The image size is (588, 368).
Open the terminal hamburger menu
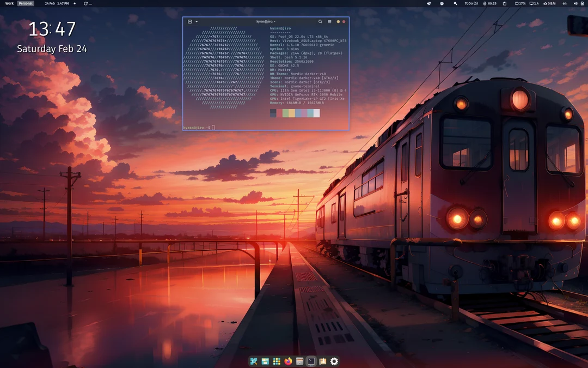(x=329, y=21)
